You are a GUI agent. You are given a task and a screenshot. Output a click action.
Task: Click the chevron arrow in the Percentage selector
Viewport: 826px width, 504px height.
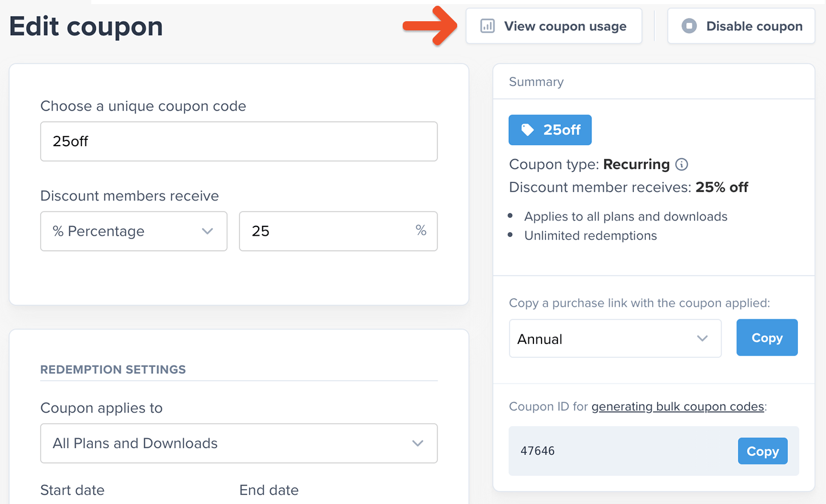click(x=208, y=231)
